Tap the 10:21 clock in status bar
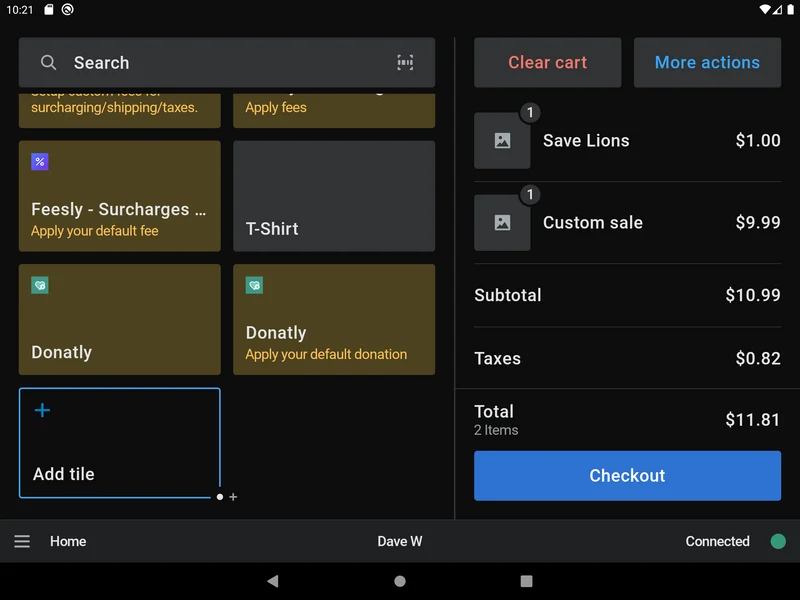 click(x=19, y=10)
